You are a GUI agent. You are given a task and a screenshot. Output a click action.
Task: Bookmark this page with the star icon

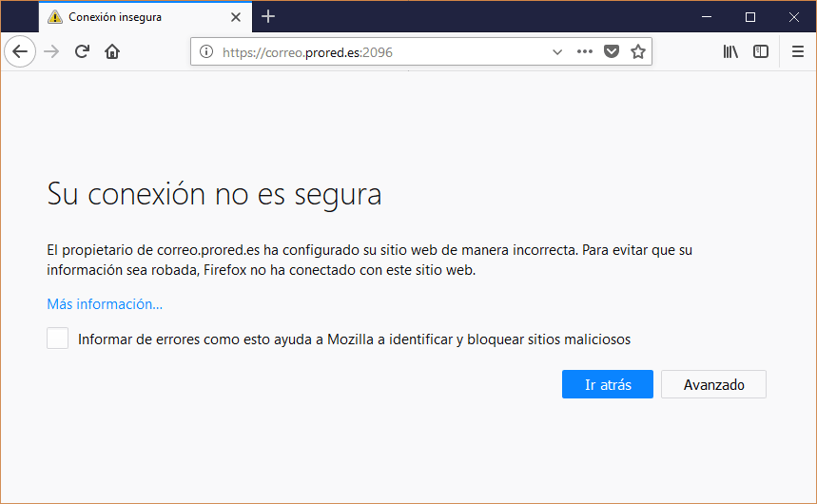point(638,51)
